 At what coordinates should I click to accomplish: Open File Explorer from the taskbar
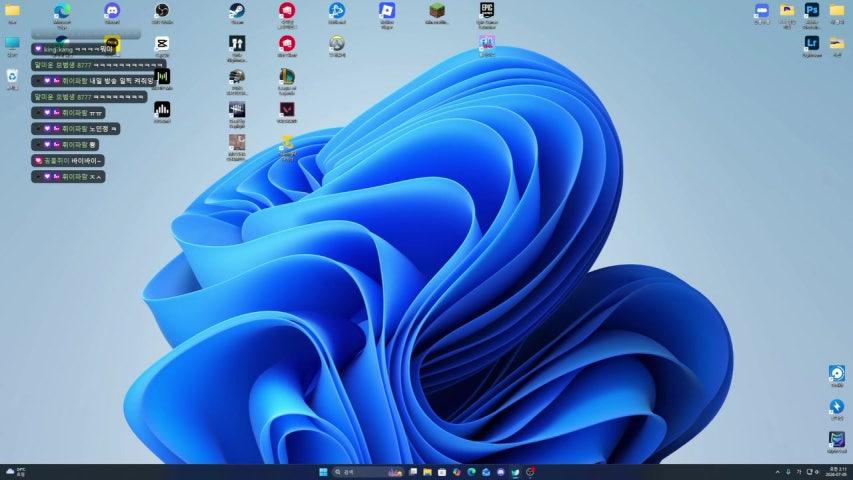click(428, 472)
